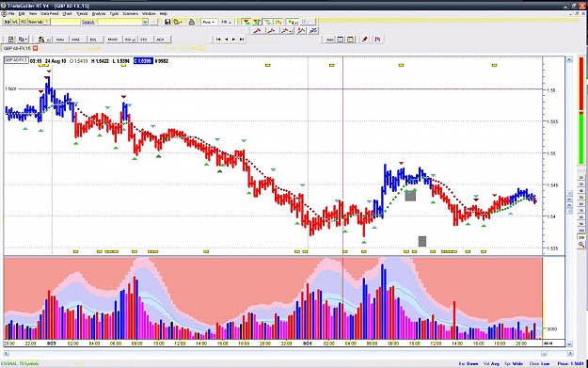Toggle the red-green triangles signal icon
The height and width of the screenshot is (368, 588).
pos(246,23)
